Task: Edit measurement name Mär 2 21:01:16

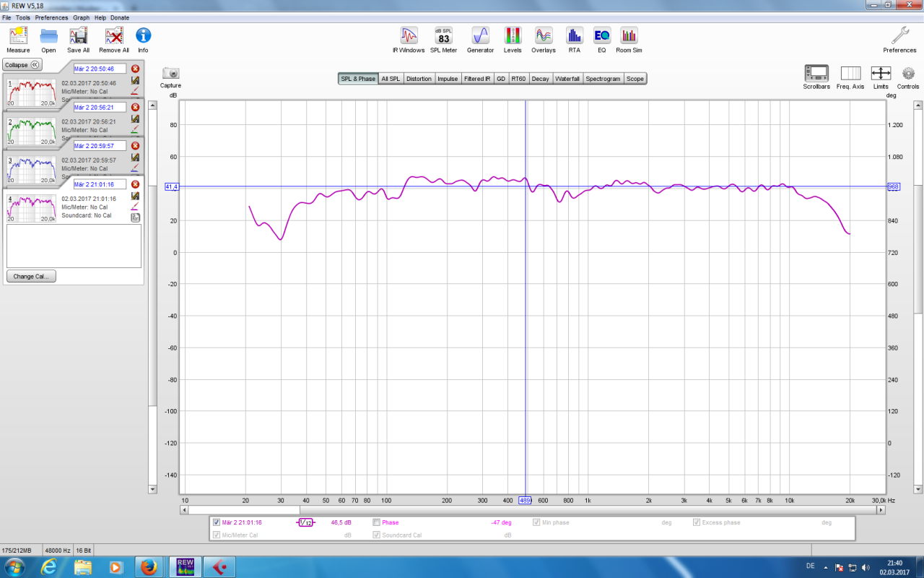Action: click(100, 184)
